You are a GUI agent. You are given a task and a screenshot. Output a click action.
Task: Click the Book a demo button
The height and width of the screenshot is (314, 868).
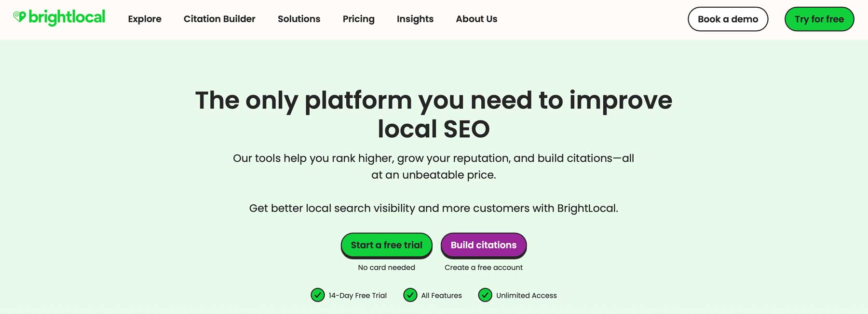[728, 19]
